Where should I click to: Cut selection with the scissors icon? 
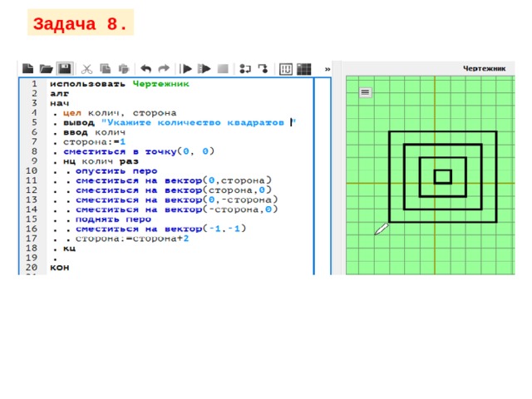tap(86, 69)
